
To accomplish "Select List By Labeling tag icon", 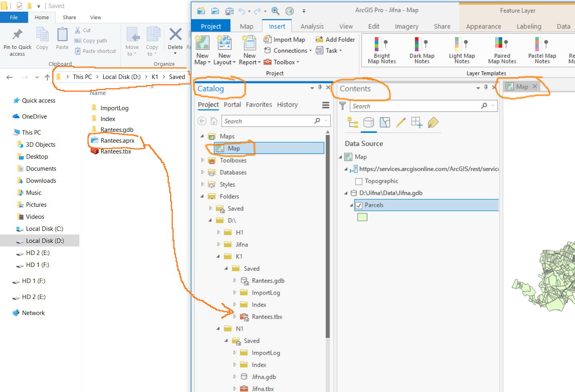I will pyautogui.click(x=433, y=122).
